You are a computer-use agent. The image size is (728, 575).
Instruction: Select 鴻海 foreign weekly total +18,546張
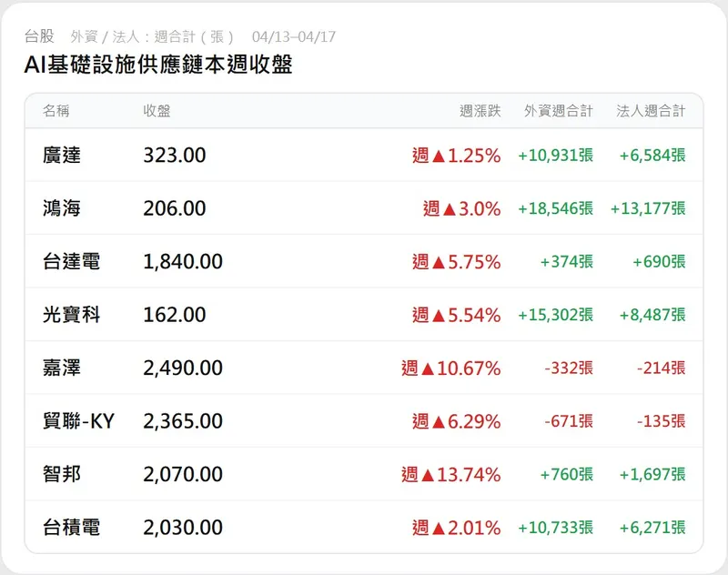(x=555, y=208)
